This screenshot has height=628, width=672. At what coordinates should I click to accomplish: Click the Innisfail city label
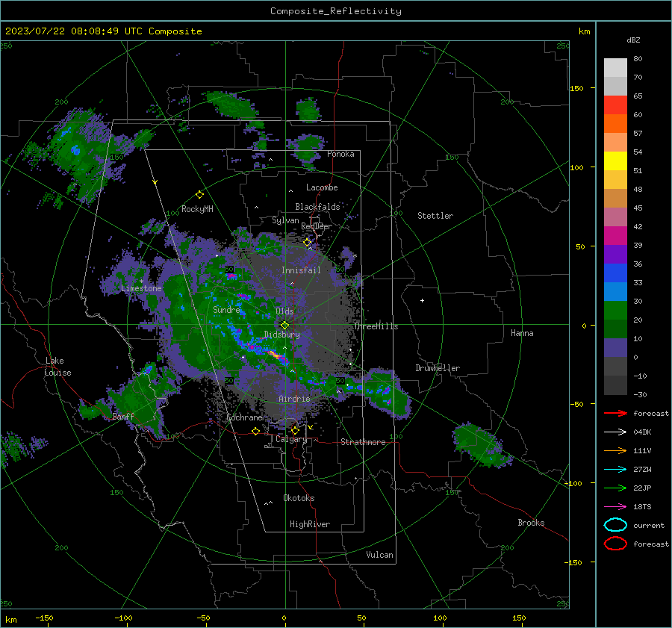[x=301, y=270]
